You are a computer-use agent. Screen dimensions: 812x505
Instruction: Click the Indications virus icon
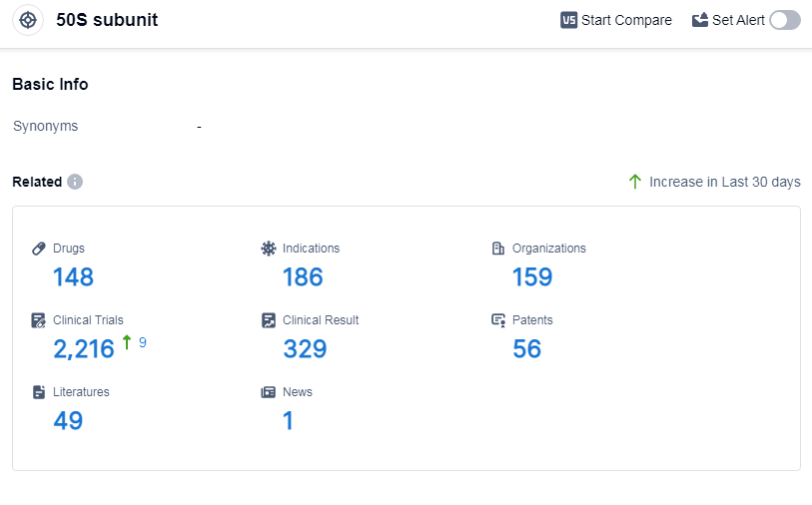pos(269,249)
